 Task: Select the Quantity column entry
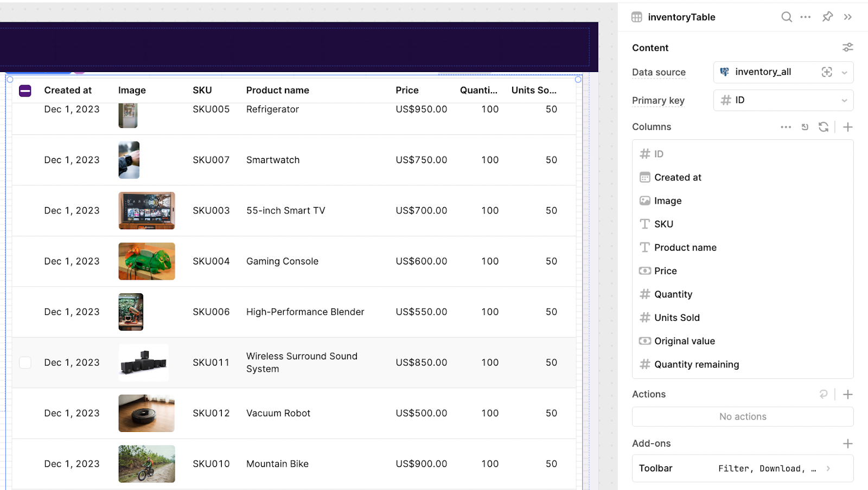click(x=743, y=294)
